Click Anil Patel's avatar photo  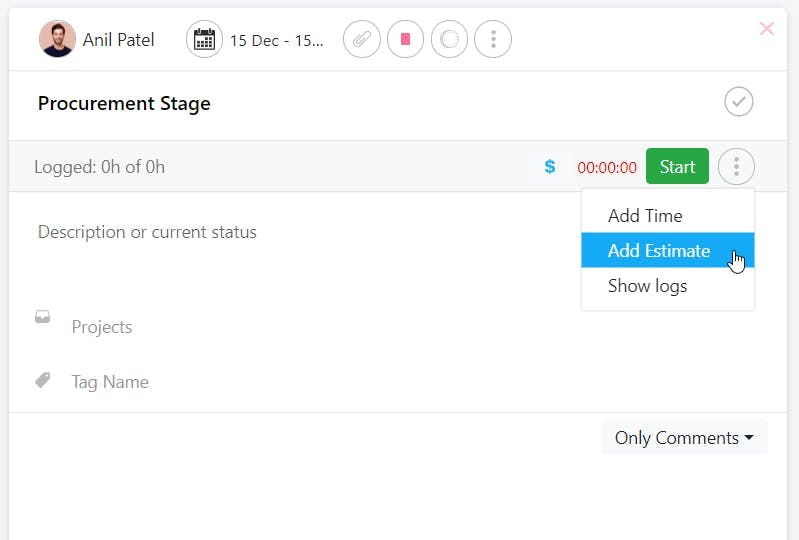[x=57, y=40]
